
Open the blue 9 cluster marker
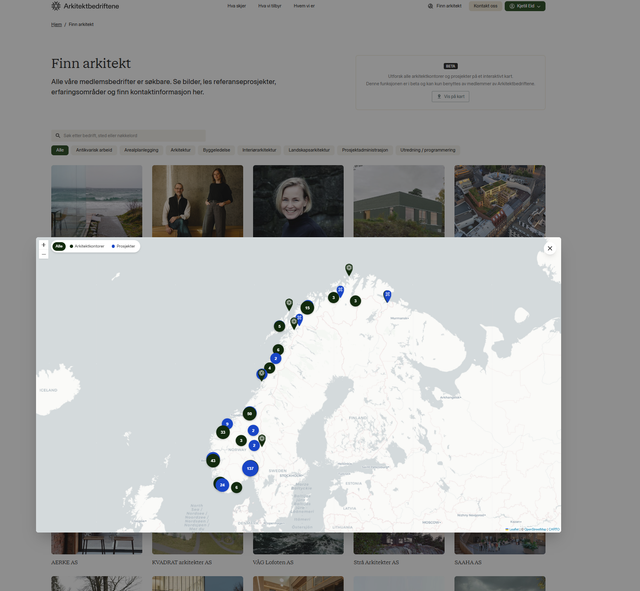[x=227, y=424]
